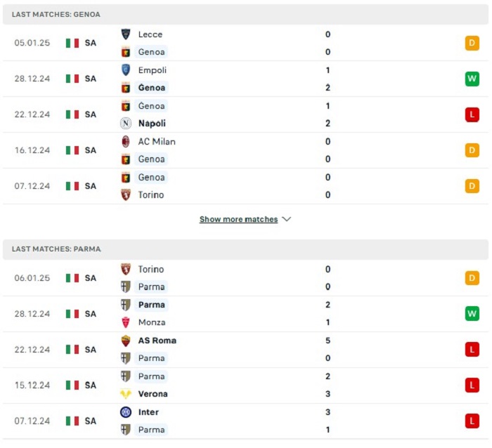Click the Monza club crest icon

tap(126, 322)
